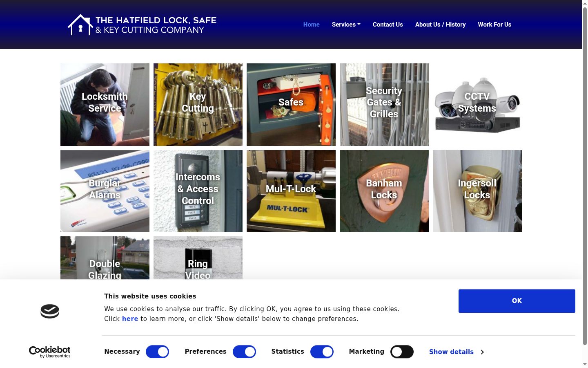588x368 pixels.
Task: Open the Work For Us page
Action: 494,25
